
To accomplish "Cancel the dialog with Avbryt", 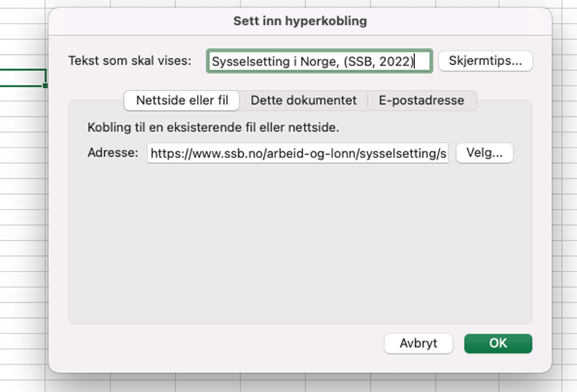I will (419, 343).
